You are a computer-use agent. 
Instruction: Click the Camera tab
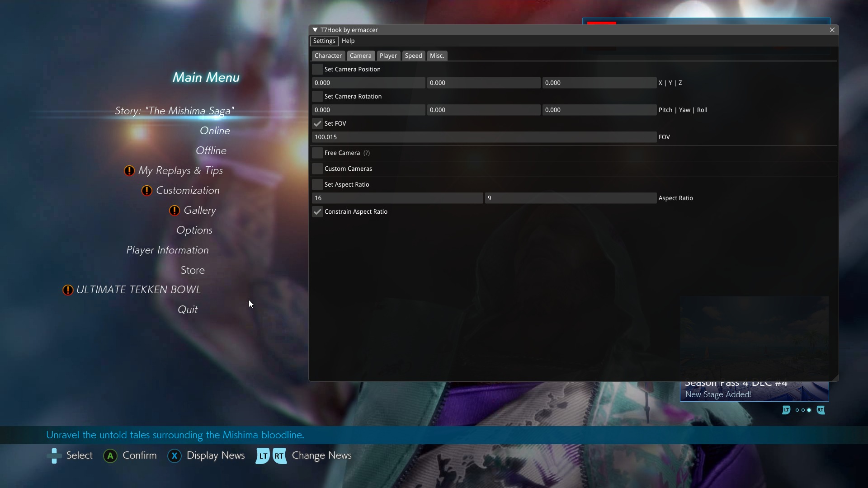361,56
